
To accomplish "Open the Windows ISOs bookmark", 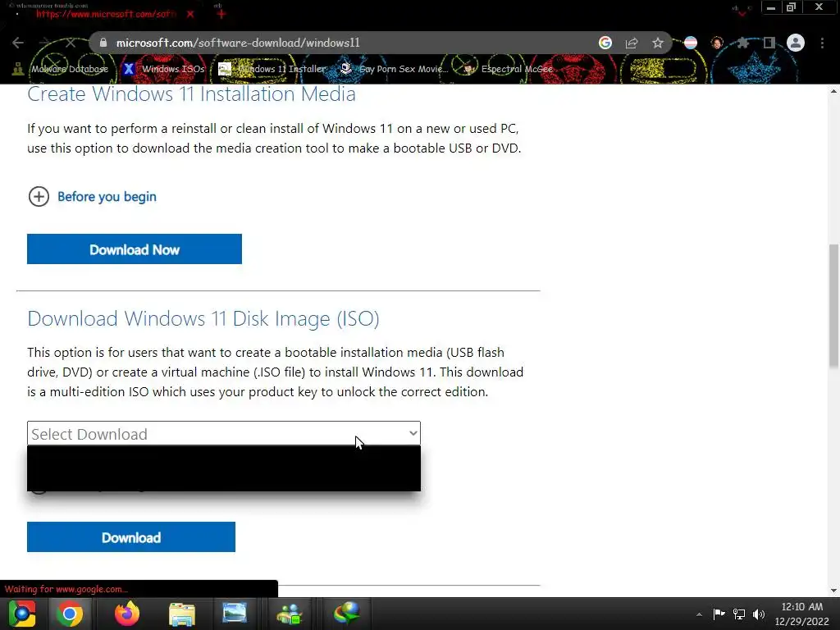I will coord(163,69).
